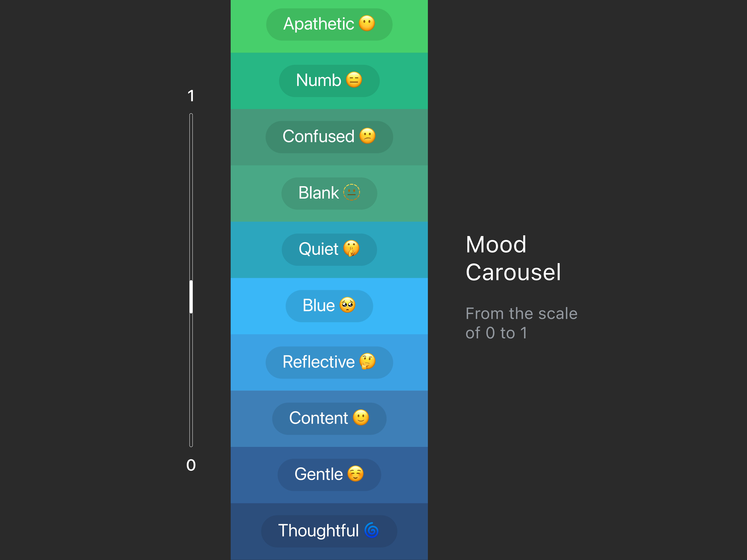Image resolution: width=747 pixels, height=560 pixels.
Task: Click the white slider thumb handle
Action: pyautogui.click(x=191, y=297)
